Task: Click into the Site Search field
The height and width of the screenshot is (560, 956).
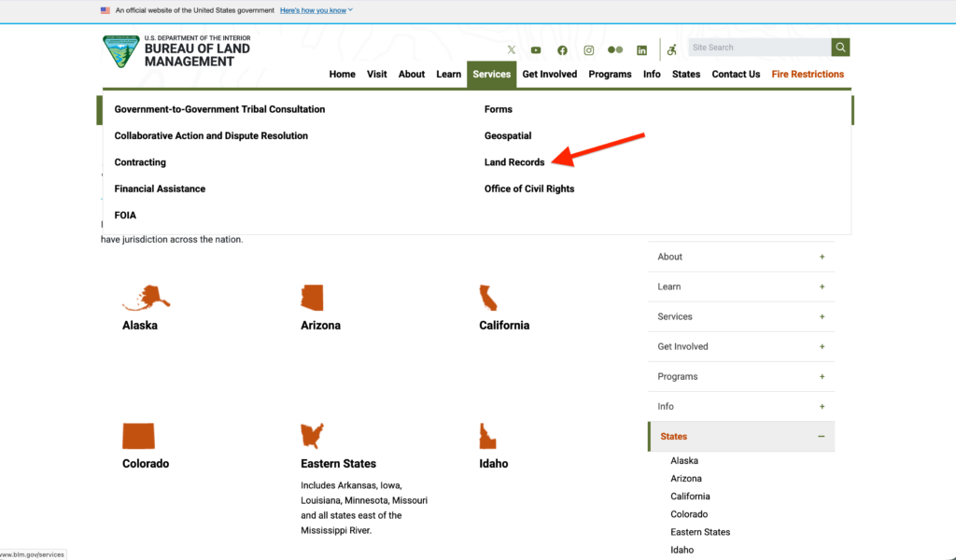Action: coord(760,47)
